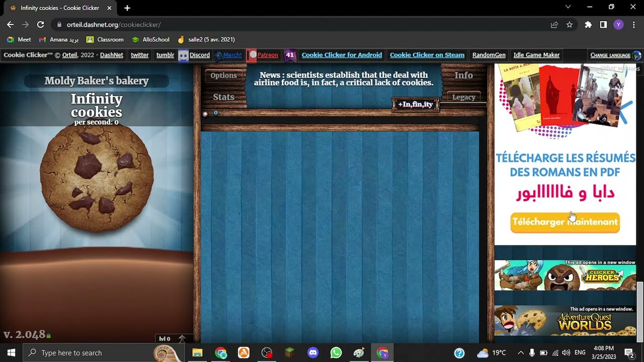Bookmark this page with the star icon
Viewport: 644px width, 362px height.
[x=569, y=24]
